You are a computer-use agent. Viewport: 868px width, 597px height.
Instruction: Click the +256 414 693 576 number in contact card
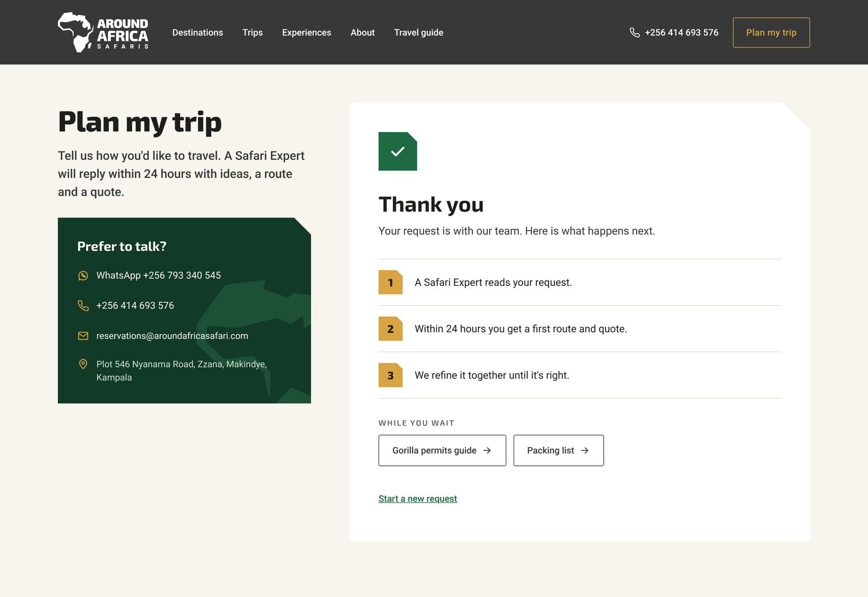(x=135, y=306)
